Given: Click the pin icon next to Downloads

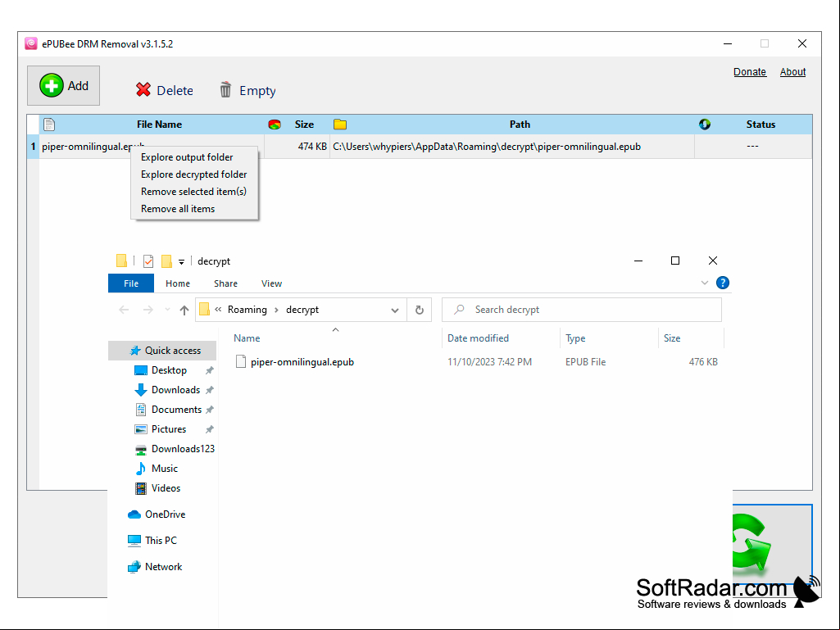Looking at the screenshot, I should 210,390.
